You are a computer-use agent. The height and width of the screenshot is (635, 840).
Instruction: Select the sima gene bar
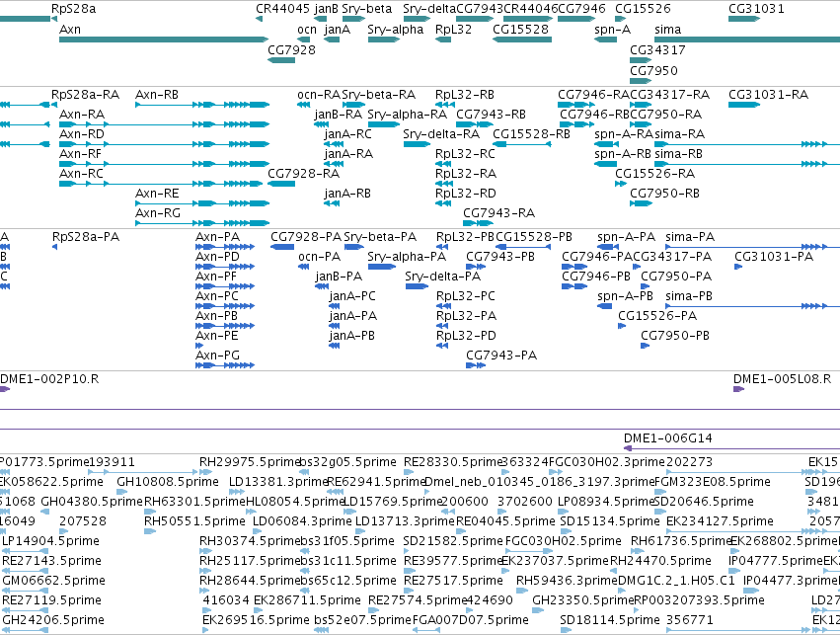747,40
